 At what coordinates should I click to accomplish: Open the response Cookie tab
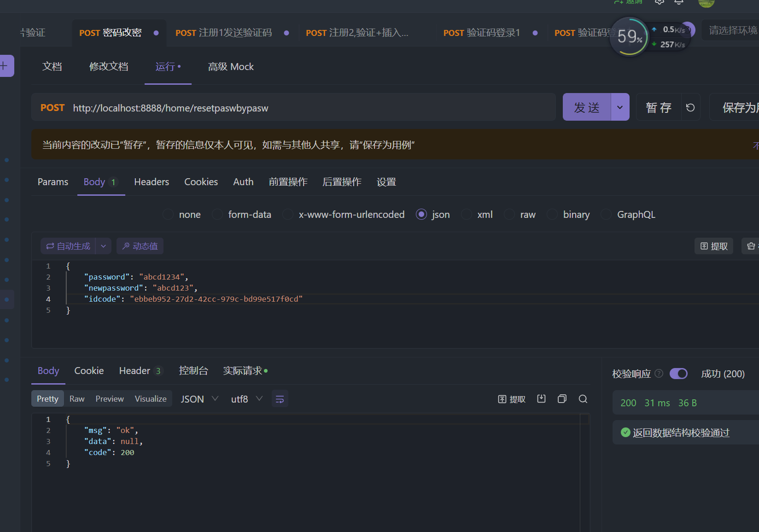coord(89,371)
